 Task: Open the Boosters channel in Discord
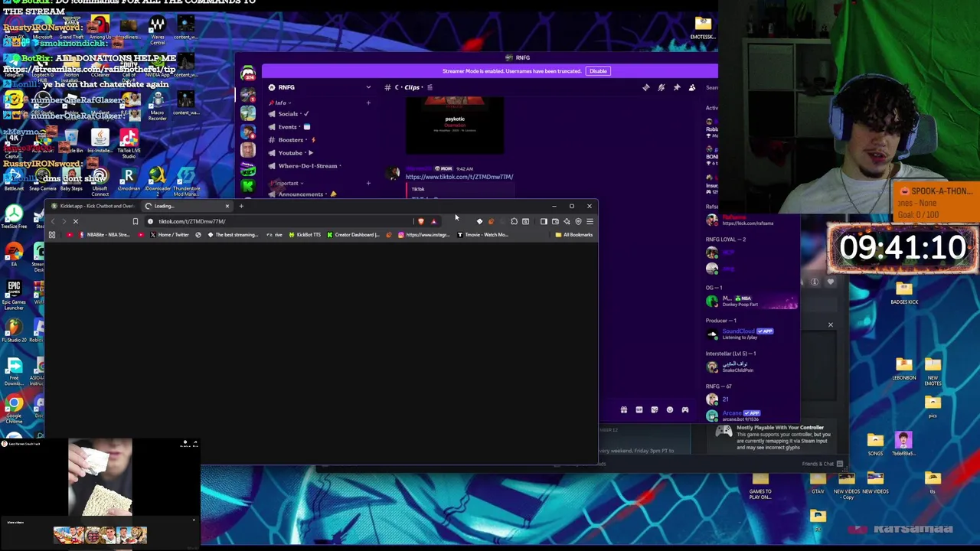click(x=318, y=140)
